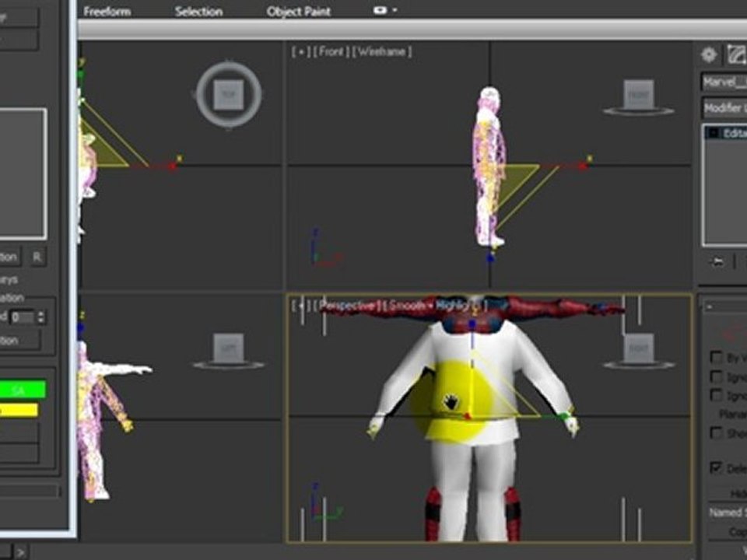
Task: Click the R button in left panel
Action: 37,257
